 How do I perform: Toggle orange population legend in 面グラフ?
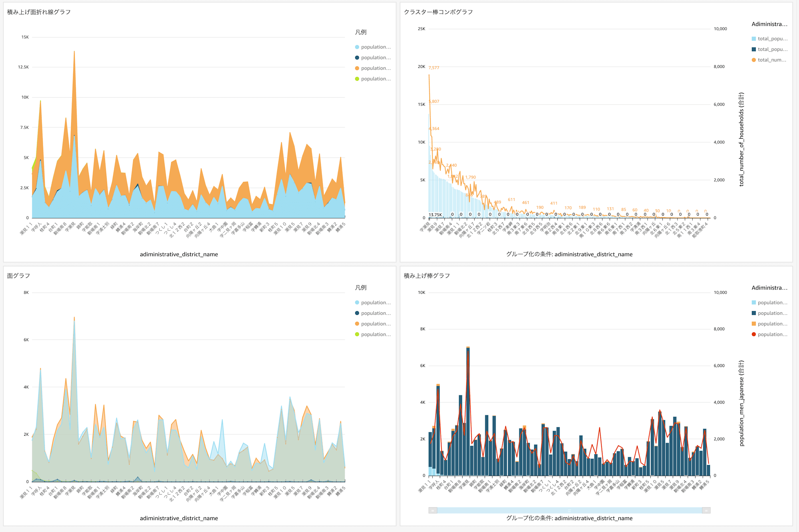pyautogui.click(x=373, y=324)
